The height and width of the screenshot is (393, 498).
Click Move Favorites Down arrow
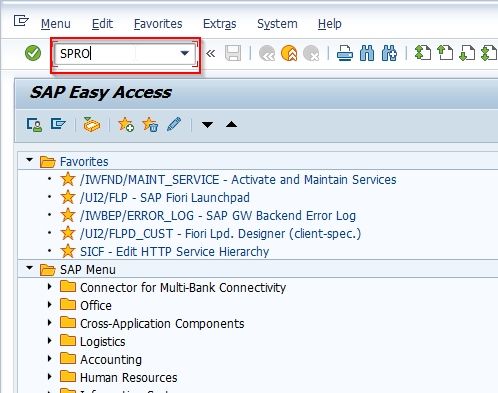pos(207,125)
